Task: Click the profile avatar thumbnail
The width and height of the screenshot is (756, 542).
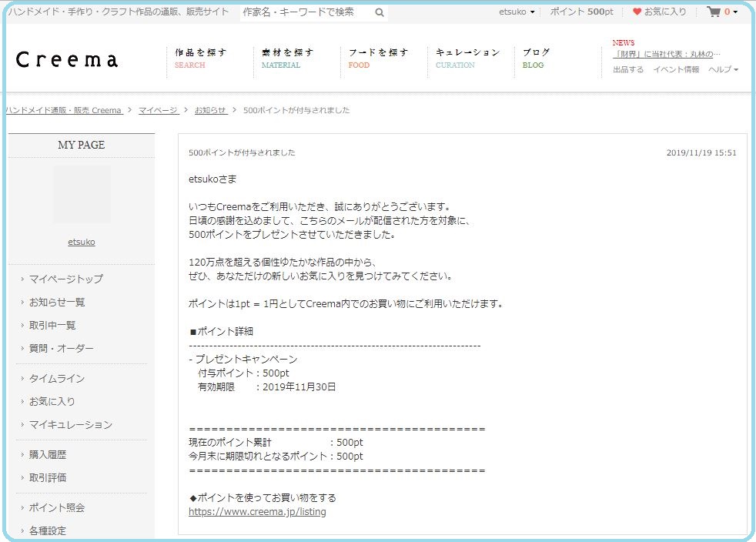Action: 82,194
